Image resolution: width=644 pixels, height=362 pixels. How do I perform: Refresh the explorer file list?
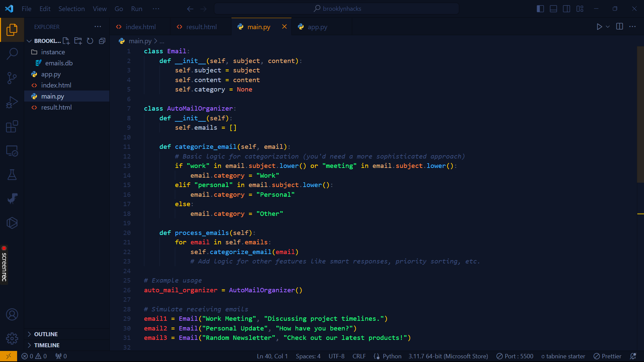click(x=90, y=41)
